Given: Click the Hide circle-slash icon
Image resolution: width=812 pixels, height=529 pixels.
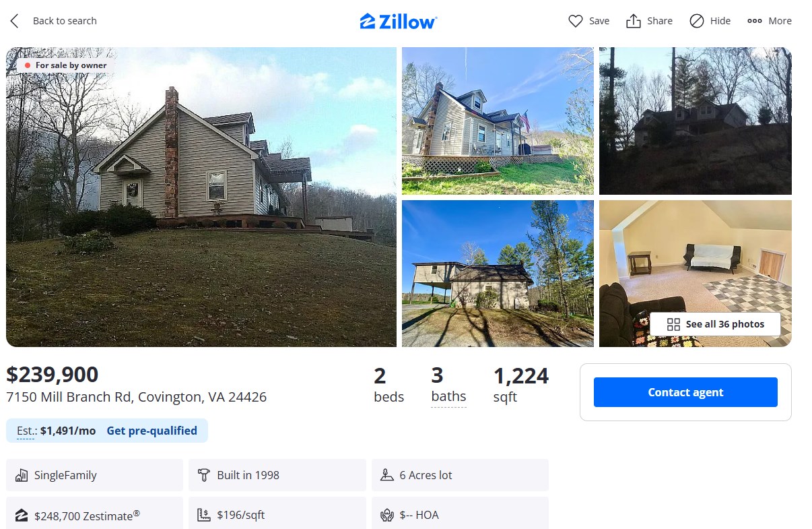Looking at the screenshot, I should (x=697, y=21).
